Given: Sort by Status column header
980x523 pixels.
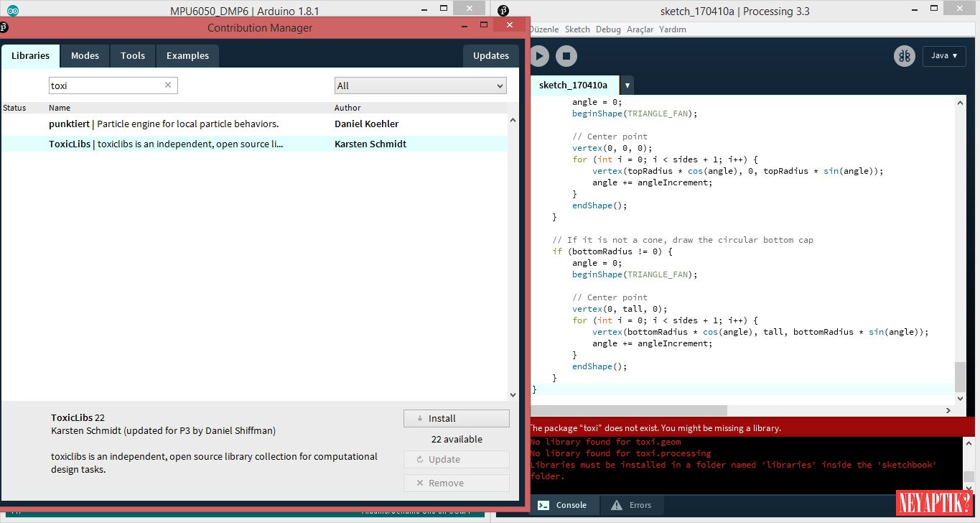Looking at the screenshot, I should [x=14, y=108].
